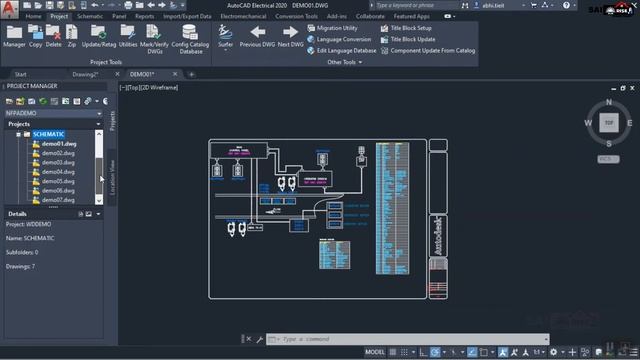Run Title Block Update
640x360 pixels.
click(408, 40)
